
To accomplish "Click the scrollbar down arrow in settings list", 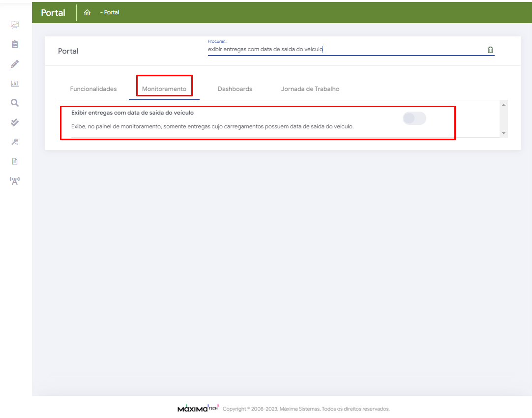I will tap(504, 133).
